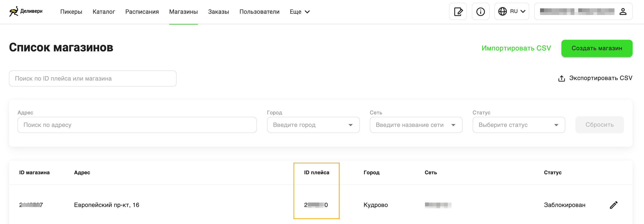Click the info circle icon

(481, 11)
